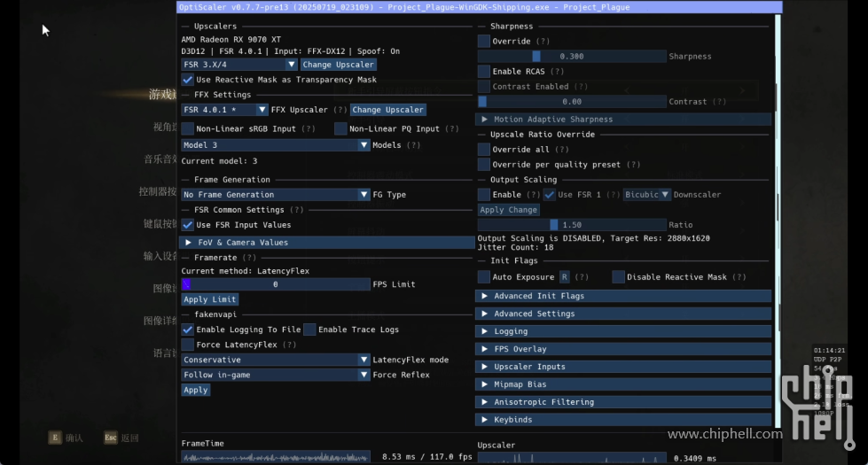
Task: Click the Contrast slider at 0.00
Action: point(572,102)
